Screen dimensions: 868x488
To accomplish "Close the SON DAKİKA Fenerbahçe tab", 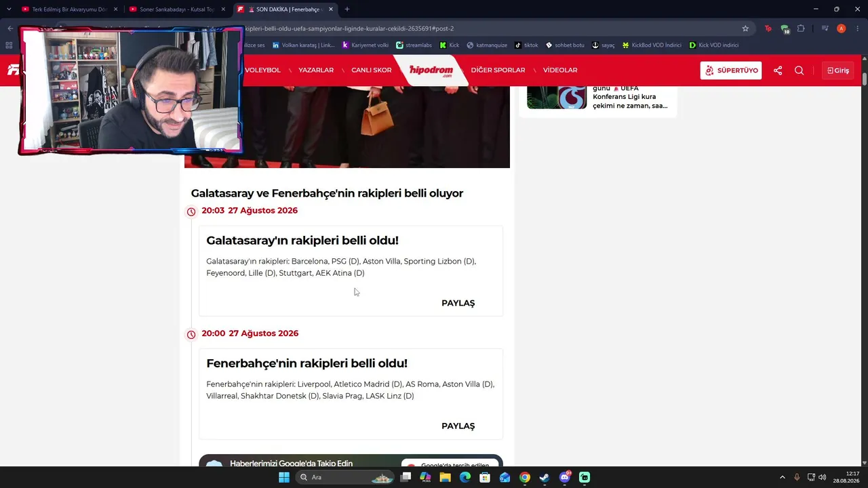I will click(331, 9).
